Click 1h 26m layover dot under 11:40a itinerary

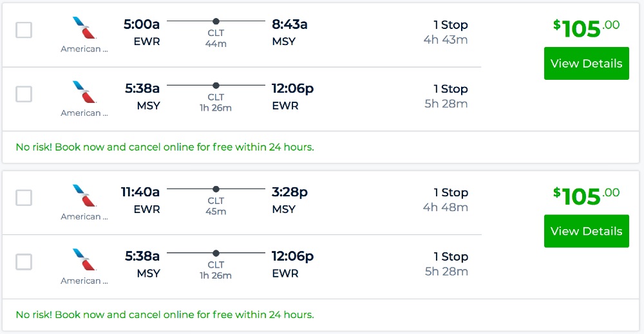click(x=216, y=254)
